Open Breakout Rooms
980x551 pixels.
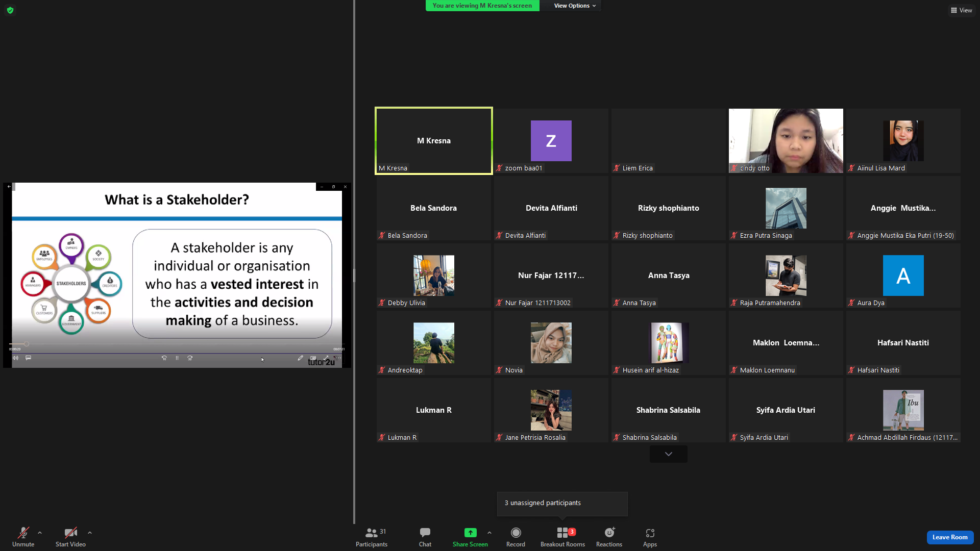pos(562,537)
